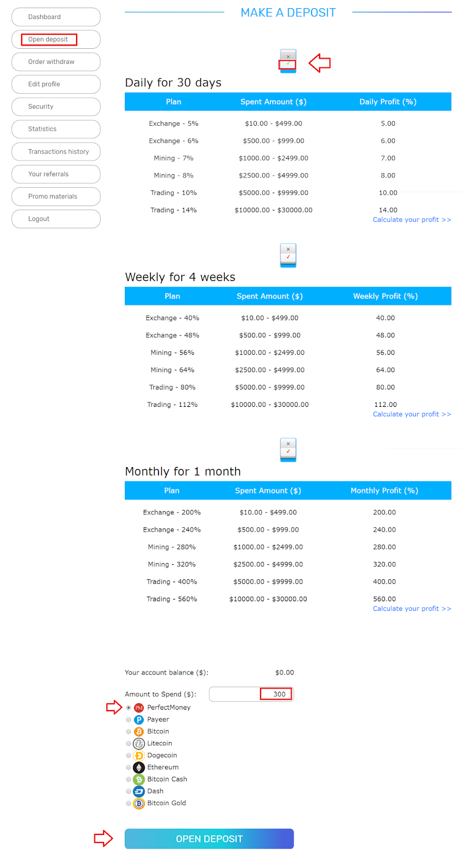462x868 pixels.
Task: Choose the Litecoin radio button
Action: pyautogui.click(x=129, y=743)
